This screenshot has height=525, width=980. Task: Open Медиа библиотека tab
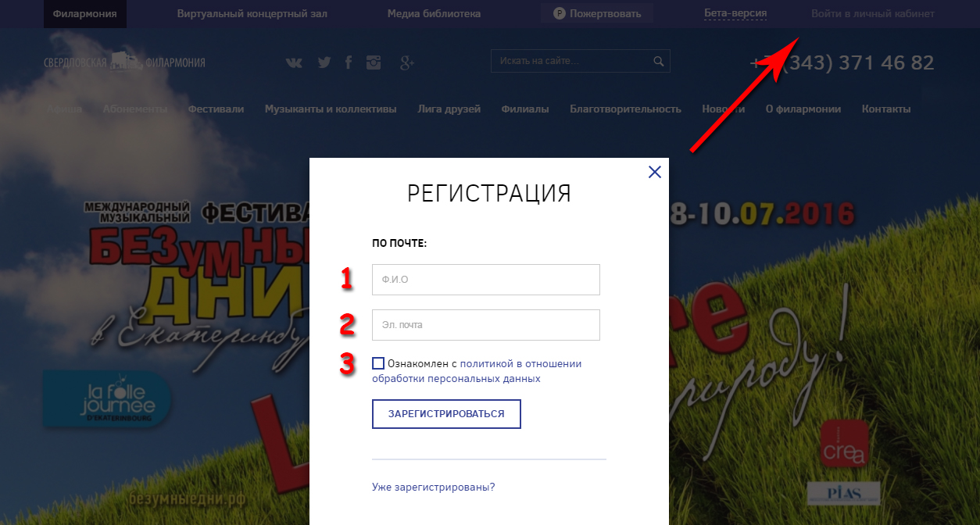pyautogui.click(x=434, y=13)
